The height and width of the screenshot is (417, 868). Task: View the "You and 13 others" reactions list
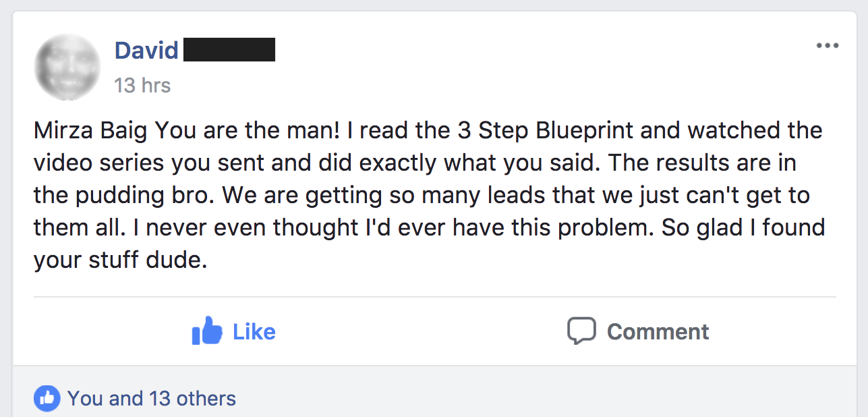coord(151,398)
